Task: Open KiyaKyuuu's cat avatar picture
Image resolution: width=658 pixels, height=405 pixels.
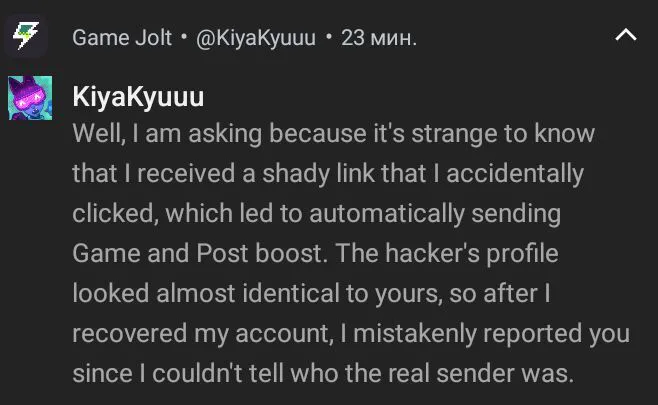Action: click(x=30, y=98)
